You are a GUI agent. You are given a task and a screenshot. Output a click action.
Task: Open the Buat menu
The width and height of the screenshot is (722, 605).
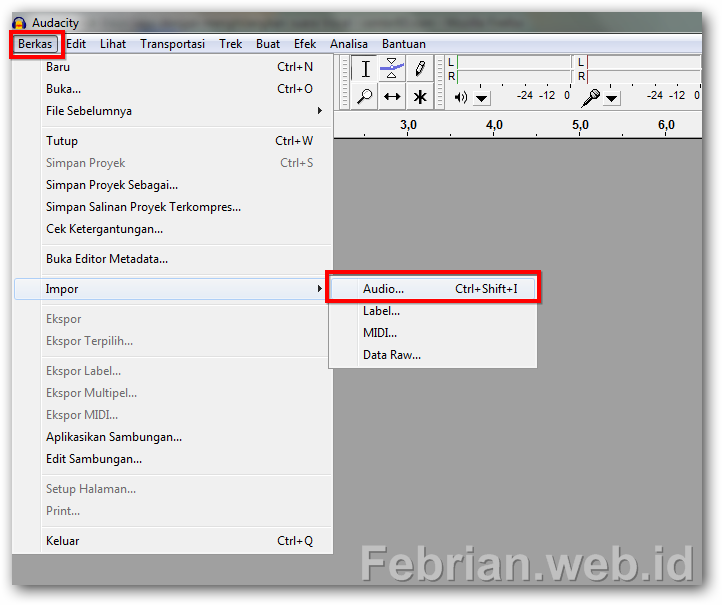pyautogui.click(x=268, y=44)
